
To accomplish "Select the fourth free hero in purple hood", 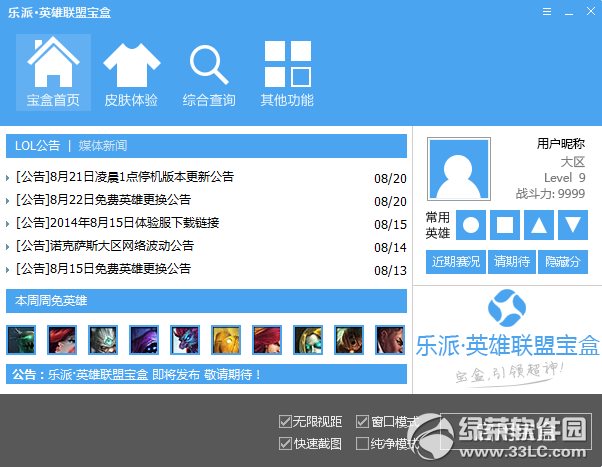I will point(144,340).
